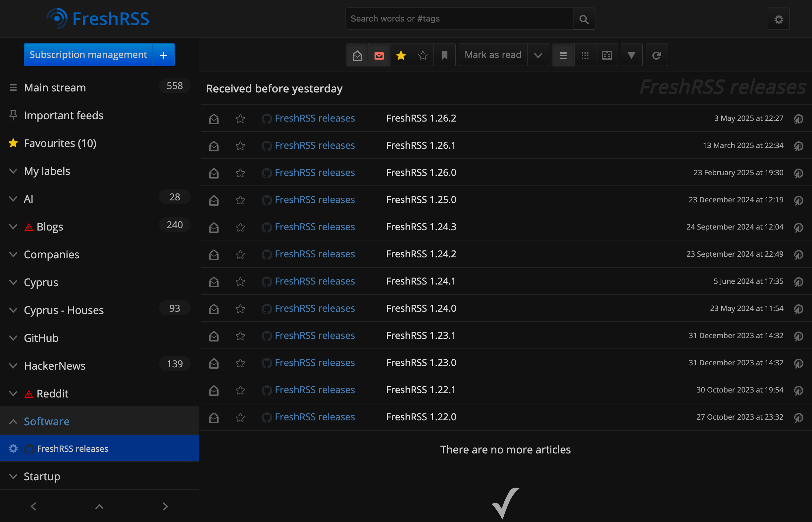Open Subscription management
Viewport: 812px width, 522px height.
[88, 55]
